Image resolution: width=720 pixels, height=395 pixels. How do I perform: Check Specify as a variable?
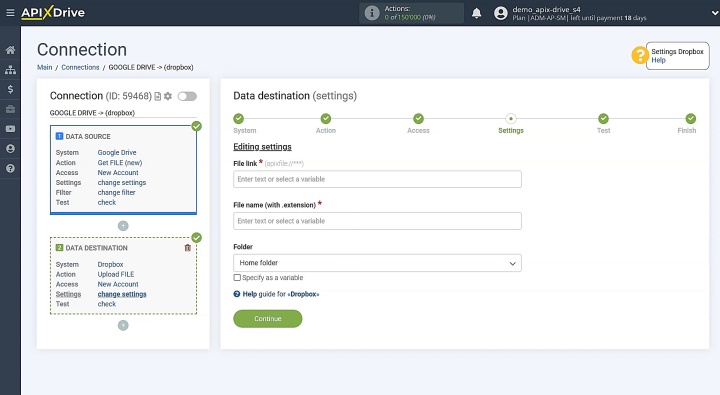pyautogui.click(x=237, y=277)
